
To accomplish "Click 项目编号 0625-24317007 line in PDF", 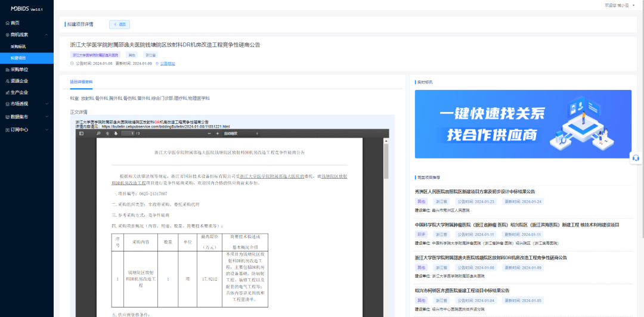I will [140, 194].
